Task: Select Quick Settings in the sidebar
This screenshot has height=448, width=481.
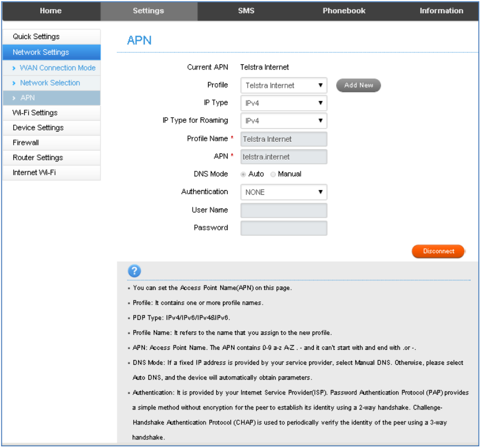Action: point(36,37)
